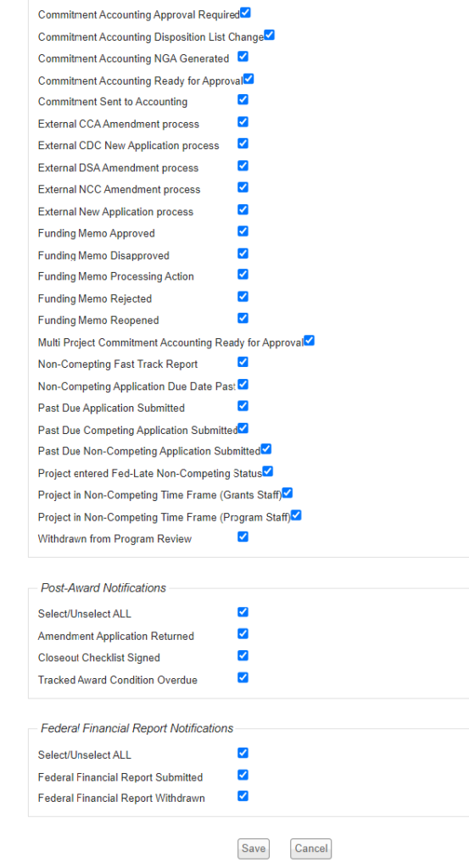Image resolution: width=469 pixels, height=868 pixels.
Task: Uncheck Federal Financial Report Submitted checkbox
Action: tap(243, 775)
